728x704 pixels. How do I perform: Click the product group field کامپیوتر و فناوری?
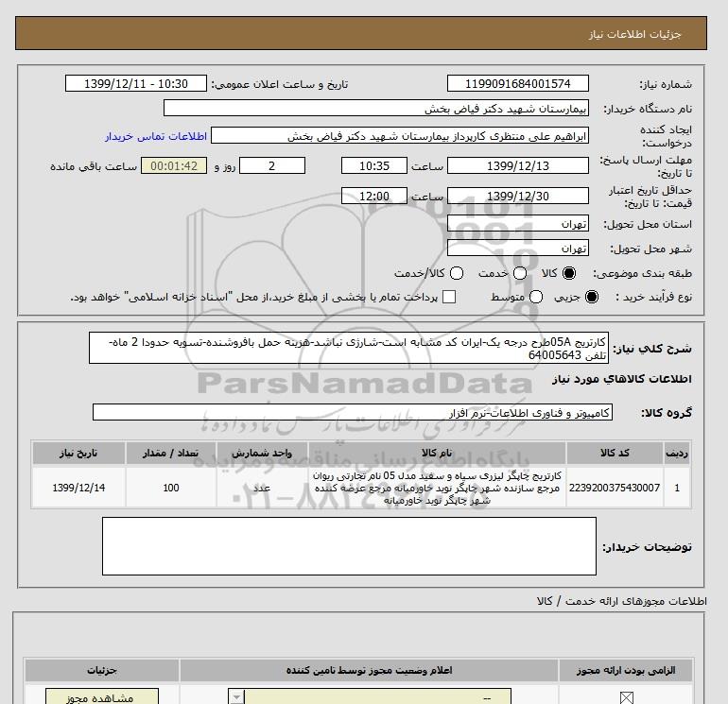click(x=353, y=412)
